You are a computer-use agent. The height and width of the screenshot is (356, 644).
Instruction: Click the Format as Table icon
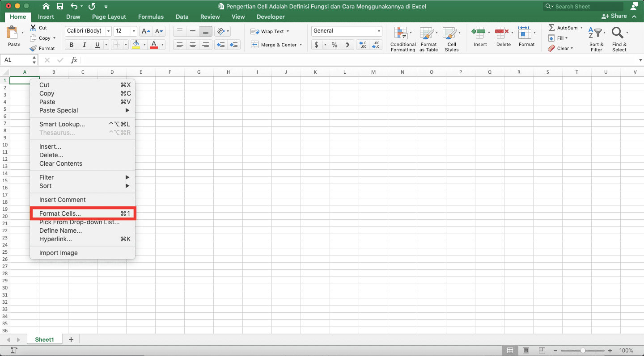tap(428, 33)
